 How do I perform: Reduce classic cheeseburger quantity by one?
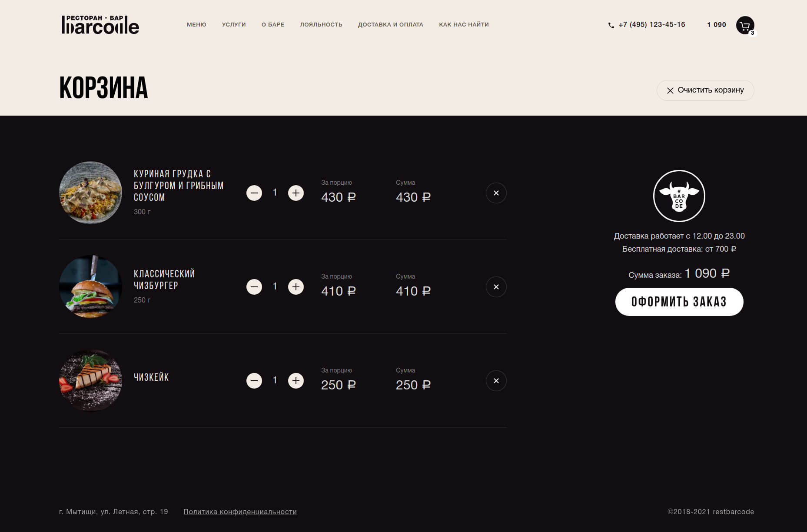pos(254,287)
